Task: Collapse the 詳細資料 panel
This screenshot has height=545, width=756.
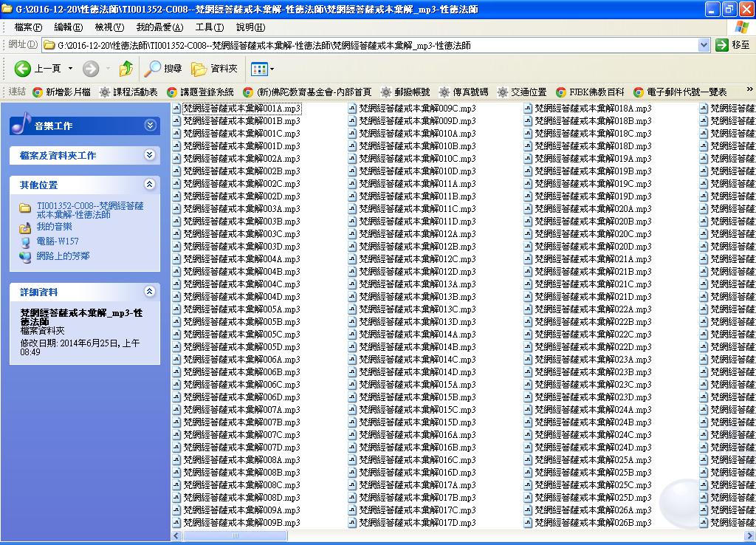Action: pos(150,292)
